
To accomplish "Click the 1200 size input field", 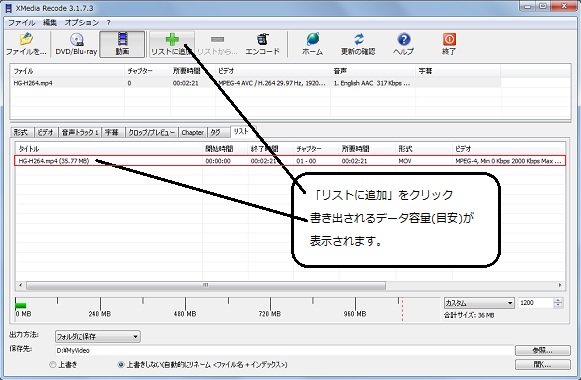I will 536,303.
